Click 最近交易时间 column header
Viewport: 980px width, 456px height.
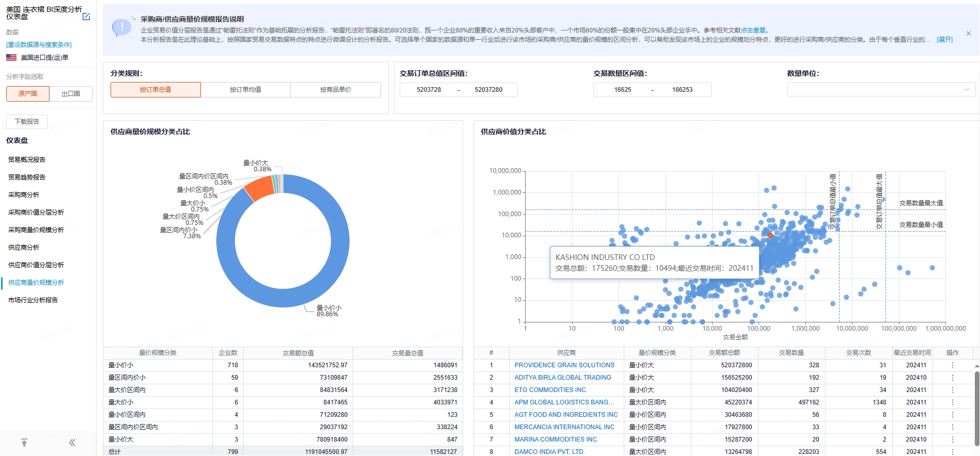(912, 353)
